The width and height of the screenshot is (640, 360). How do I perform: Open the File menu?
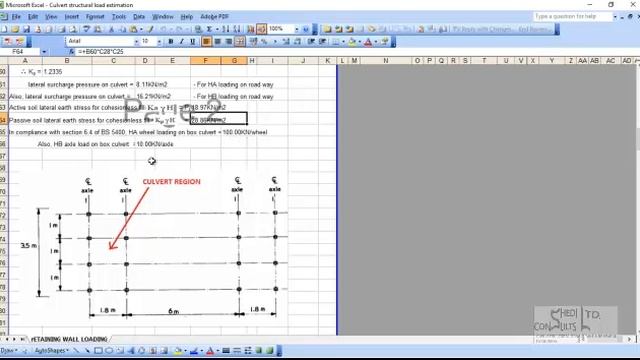(16, 17)
